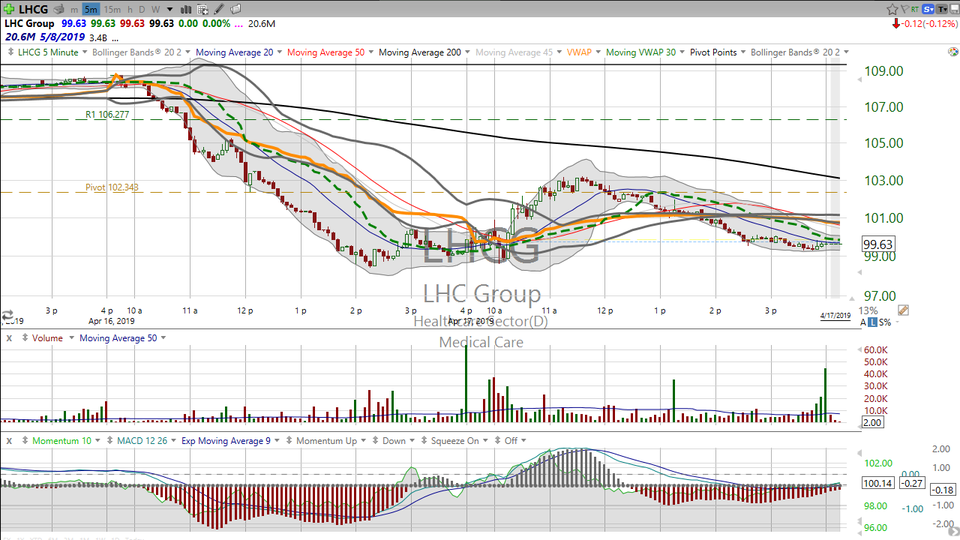Click the red down arrow change indicator

896,24
